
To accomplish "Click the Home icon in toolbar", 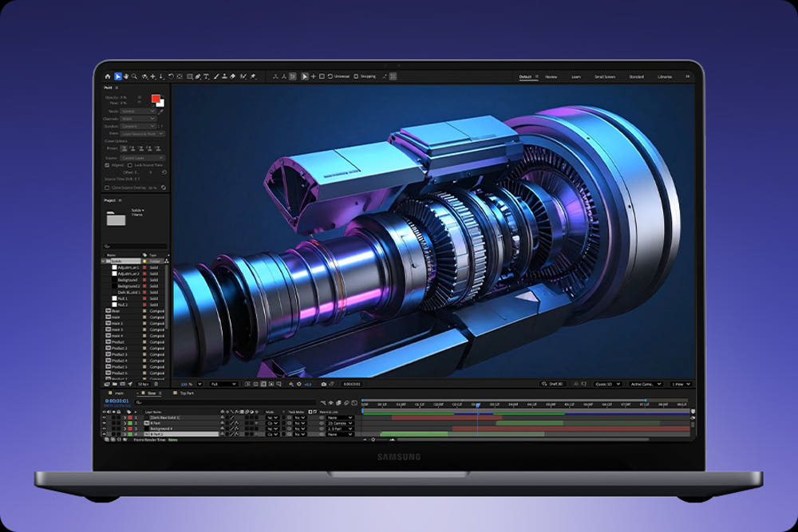I will pyautogui.click(x=108, y=77).
